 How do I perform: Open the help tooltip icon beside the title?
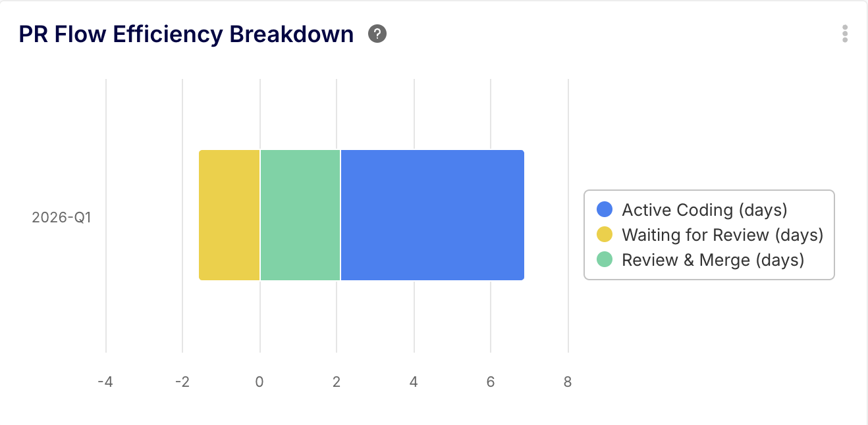tap(377, 34)
